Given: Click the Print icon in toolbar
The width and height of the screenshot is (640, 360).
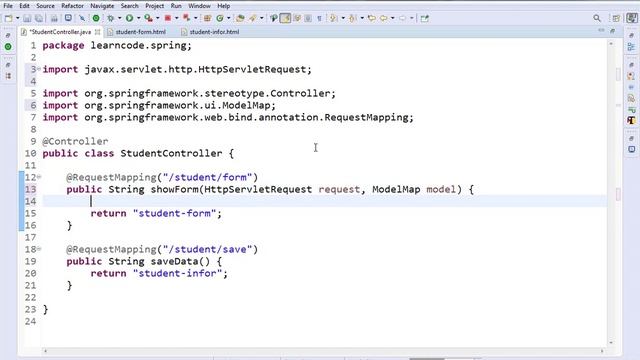Looking at the screenshot, I should (54, 18).
